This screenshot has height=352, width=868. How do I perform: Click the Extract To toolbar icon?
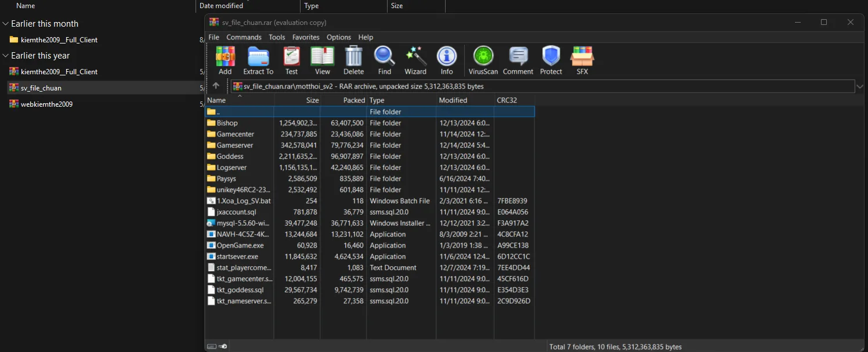pyautogui.click(x=258, y=60)
